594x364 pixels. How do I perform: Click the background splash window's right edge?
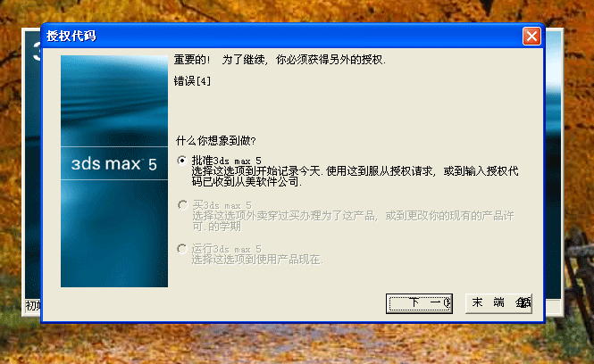point(554,170)
